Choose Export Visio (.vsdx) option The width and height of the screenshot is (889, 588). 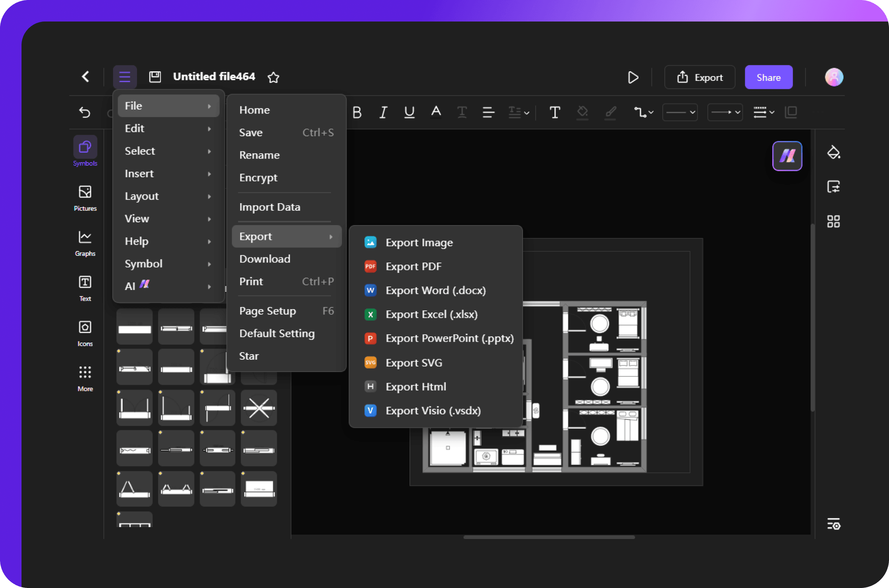tap(435, 411)
